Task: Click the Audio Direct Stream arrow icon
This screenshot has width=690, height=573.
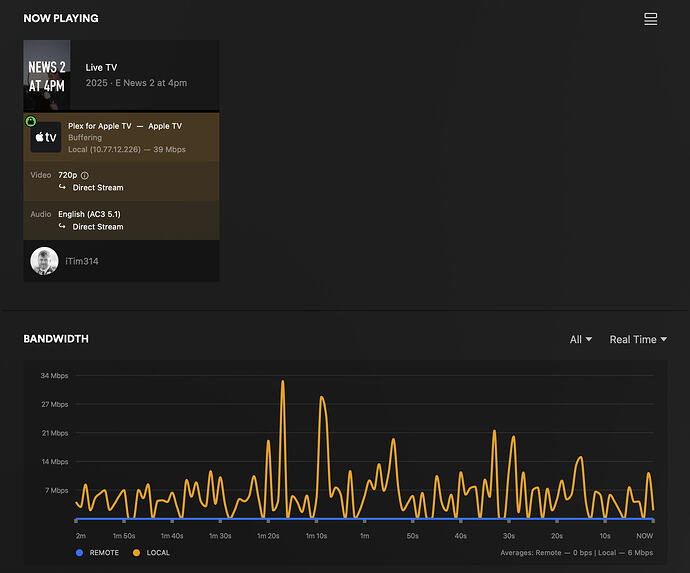Action: click(62, 227)
